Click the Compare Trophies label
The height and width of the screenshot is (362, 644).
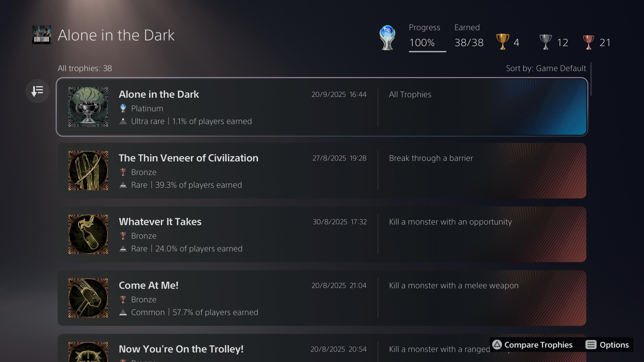pyautogui.click(x=538, y=345)
